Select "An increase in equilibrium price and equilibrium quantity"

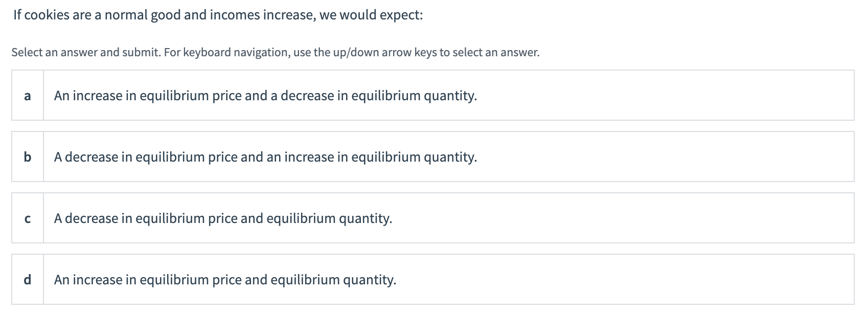(225, 280)
